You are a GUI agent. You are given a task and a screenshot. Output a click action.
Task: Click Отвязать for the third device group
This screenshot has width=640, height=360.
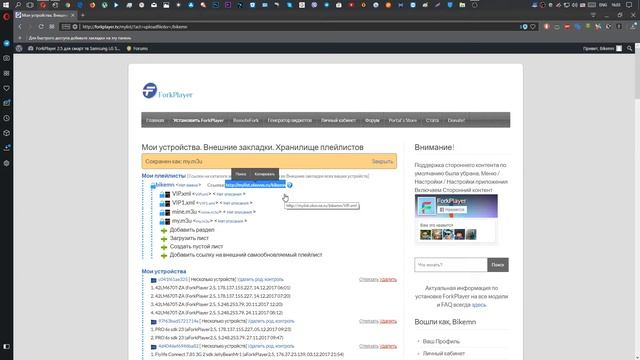click(x=369, y=346)
